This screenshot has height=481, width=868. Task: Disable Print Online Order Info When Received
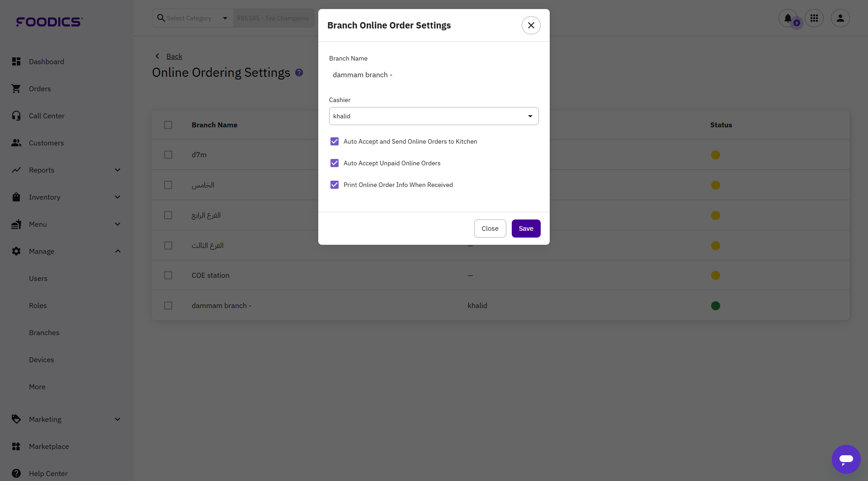pos(335,185)
